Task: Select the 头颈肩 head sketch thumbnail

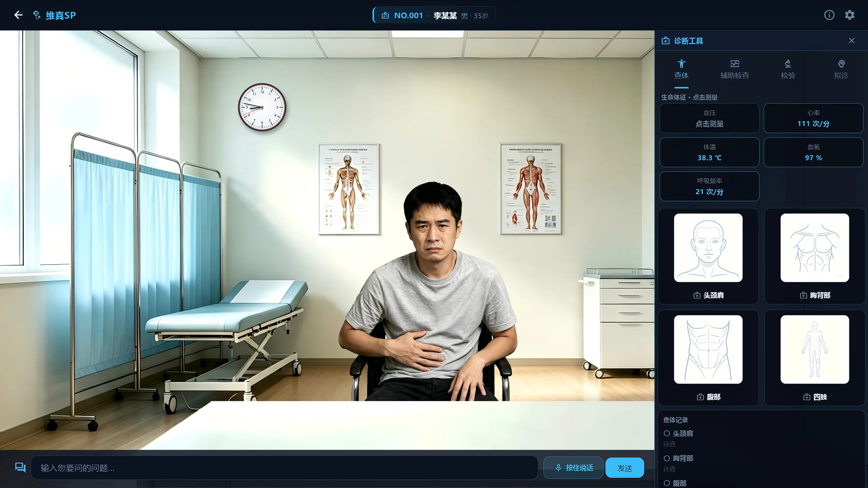Action: (x=708, y=248)
